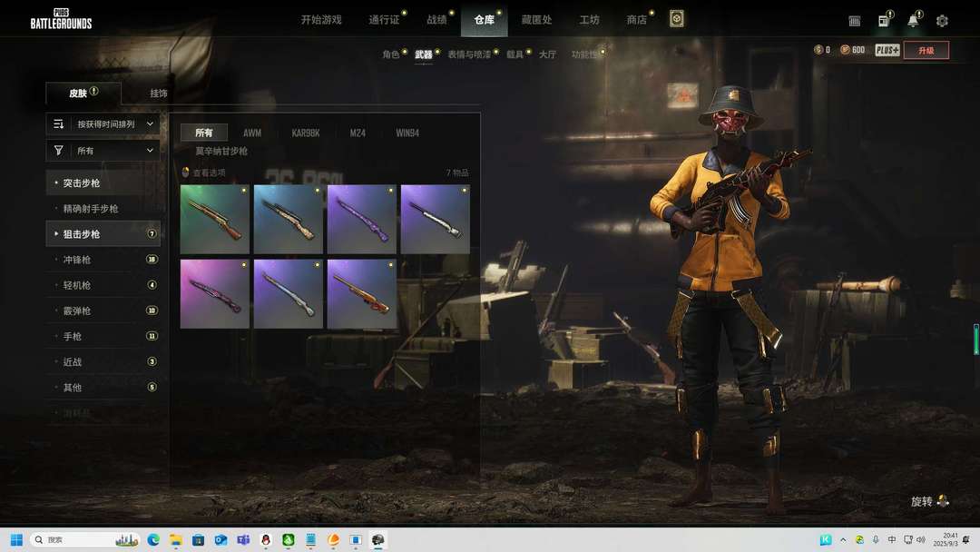Viewport: 980px width, 552px height.
Task: Open the 仓库 tab
Action: (x=485, y=20)
